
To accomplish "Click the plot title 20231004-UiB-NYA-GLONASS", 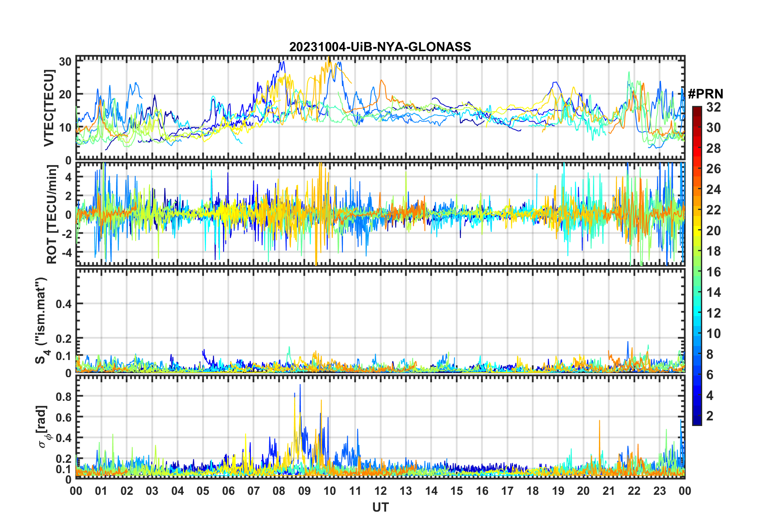I will [x=380, y=47].
